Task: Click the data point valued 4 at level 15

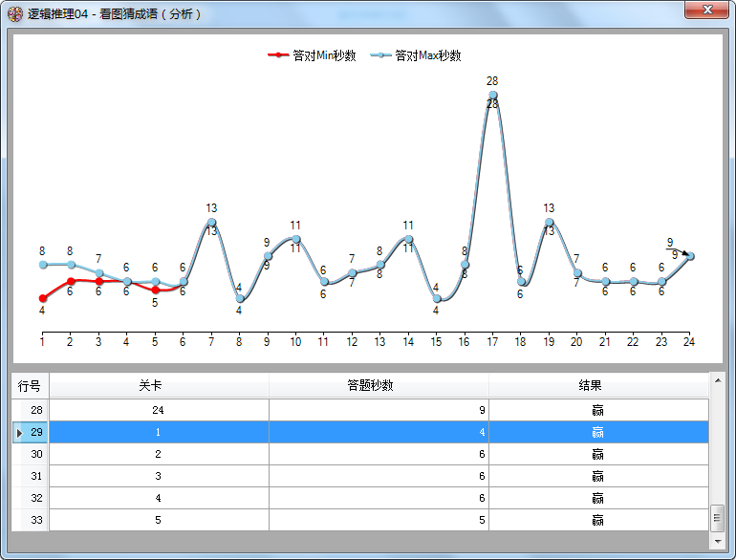Action: click(x=437, y=298)
